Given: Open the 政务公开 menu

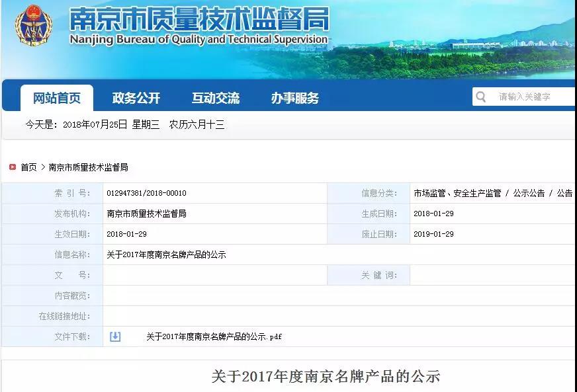Looking at the screenshot, I should pyautogui.click(x=136, y=98).
